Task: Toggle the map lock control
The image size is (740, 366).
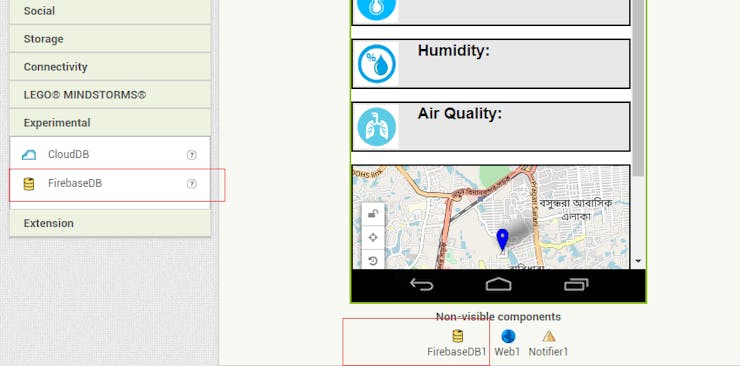Action: pos(373,214)
